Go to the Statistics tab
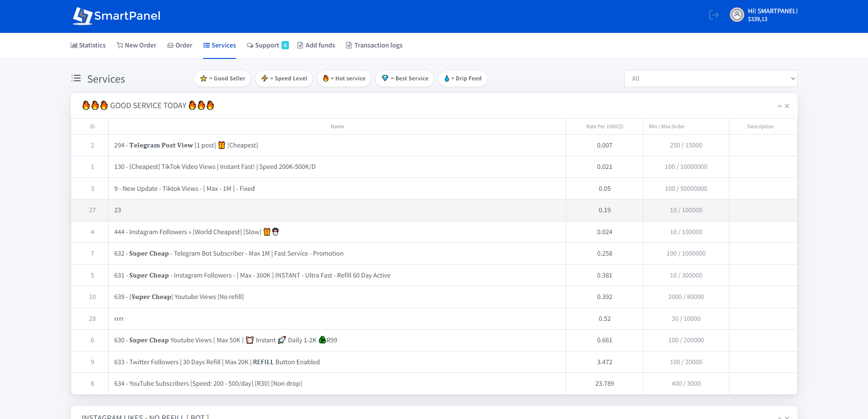The height and width of the screenshot is (419, 868). 88,45
